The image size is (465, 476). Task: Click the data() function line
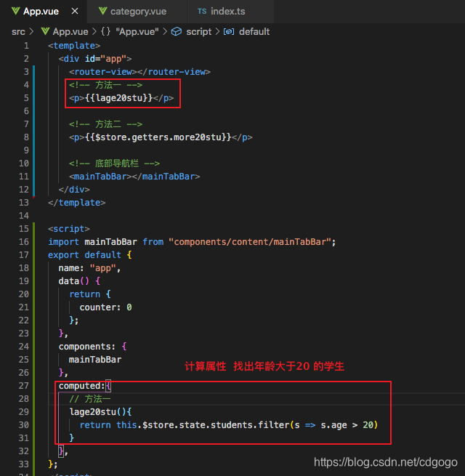[x=79, y=281]
